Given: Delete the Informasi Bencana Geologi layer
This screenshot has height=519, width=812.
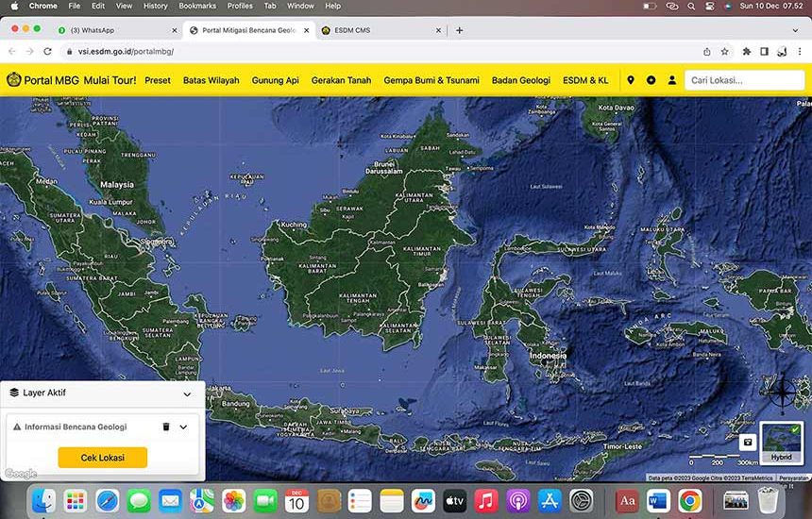Looking at the screenshot, I should click(x=166, y=427).
